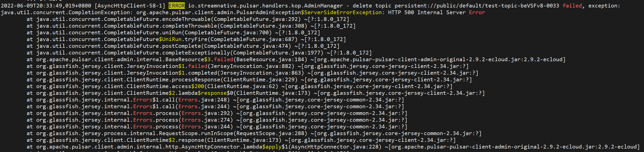Click the [AsyncHttpClient-58-1] thread name

130,5
